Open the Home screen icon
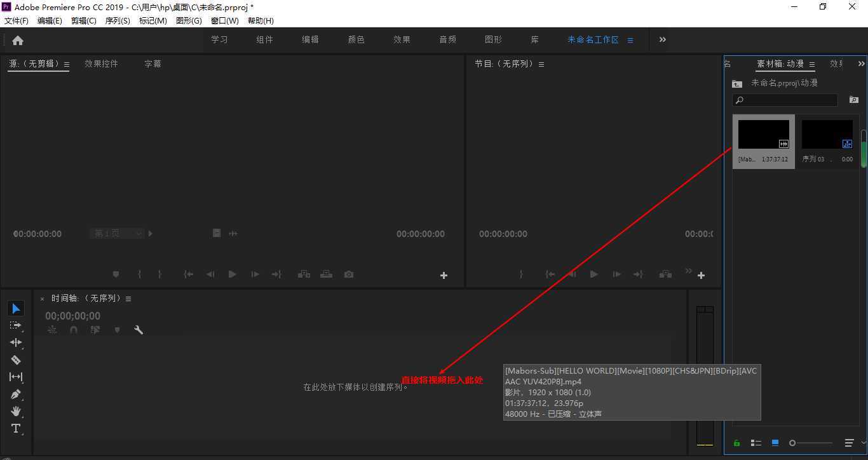Screen dimensions: 868x460 click(18, 40)
